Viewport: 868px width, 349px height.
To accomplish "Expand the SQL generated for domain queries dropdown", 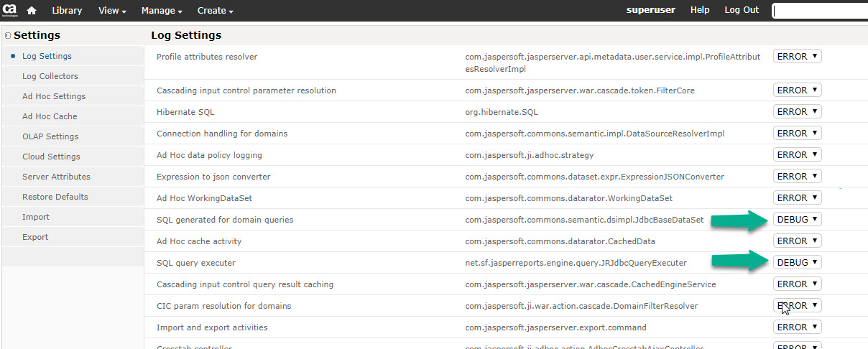I will pos(797,220).
